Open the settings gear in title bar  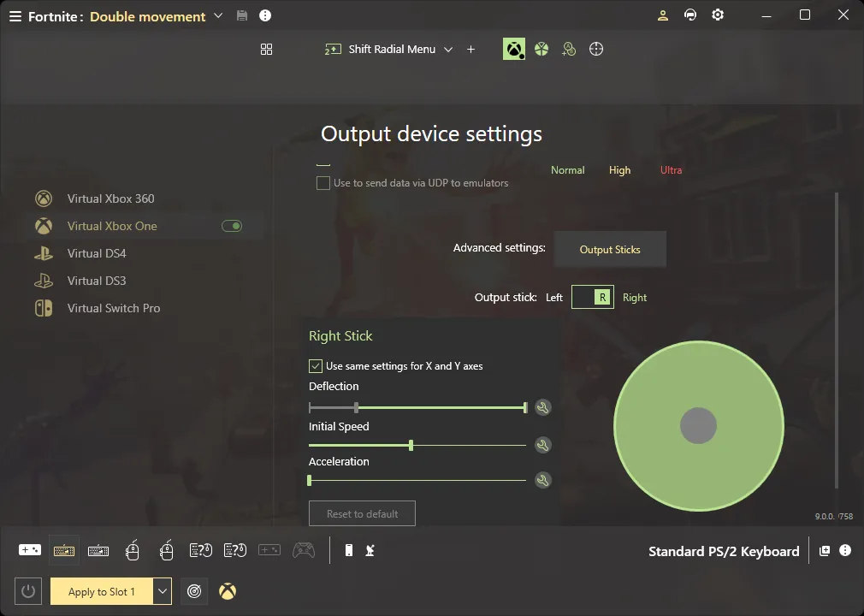(718, 15)
